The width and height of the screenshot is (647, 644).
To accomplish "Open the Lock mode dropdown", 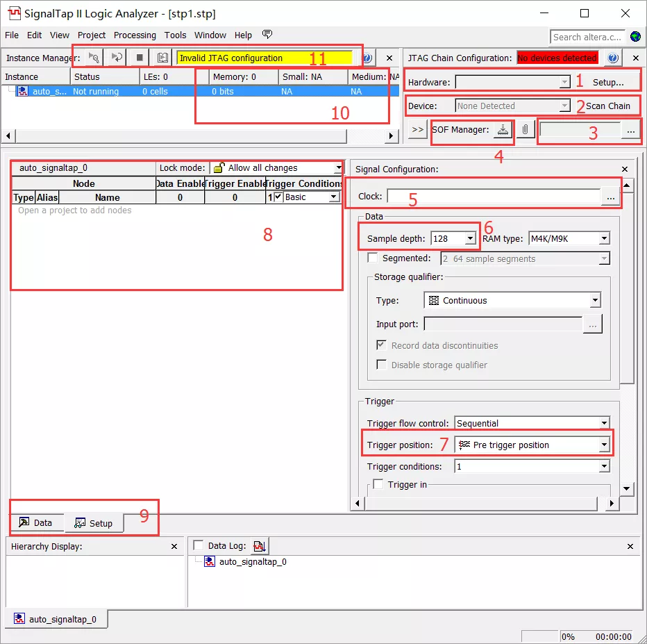I will (338, 167).
